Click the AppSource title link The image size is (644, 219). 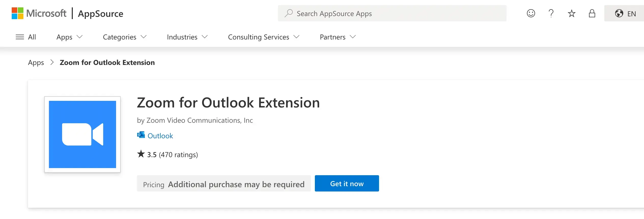pyautogui.click(x=101, y=13)
